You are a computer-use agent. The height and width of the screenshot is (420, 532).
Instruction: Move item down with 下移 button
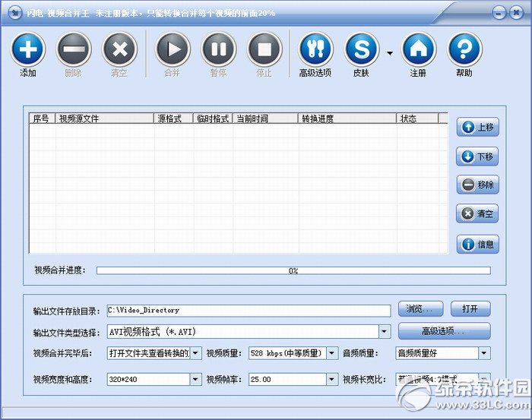477,156
